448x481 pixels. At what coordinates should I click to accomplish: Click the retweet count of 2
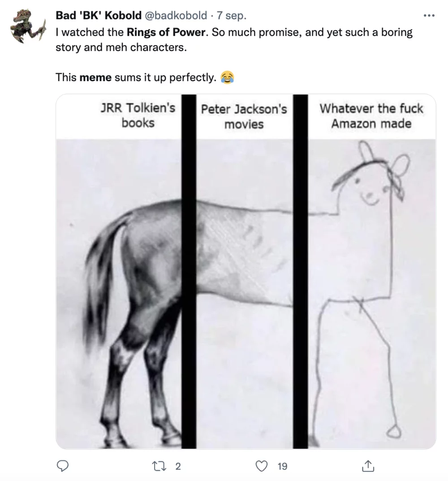click(x=177, y=467)
